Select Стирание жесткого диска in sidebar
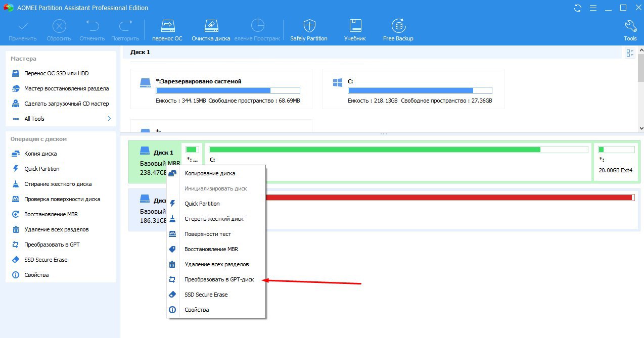Image resolution: width=644 pixels, height=338 pixels. tap(58, 184)
